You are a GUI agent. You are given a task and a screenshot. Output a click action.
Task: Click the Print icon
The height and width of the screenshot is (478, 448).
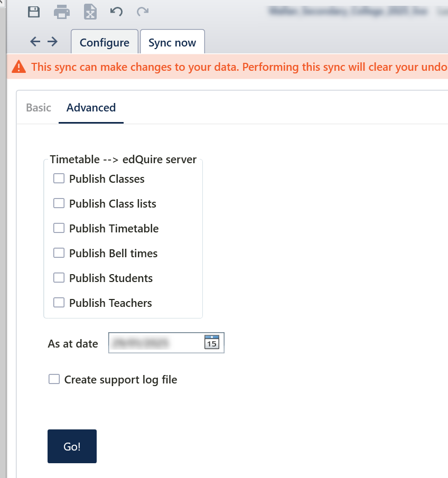click(62, 12)
